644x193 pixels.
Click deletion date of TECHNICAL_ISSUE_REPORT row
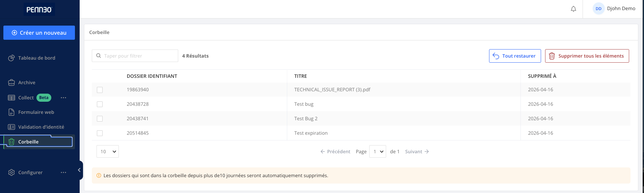(x=540, y=90)
